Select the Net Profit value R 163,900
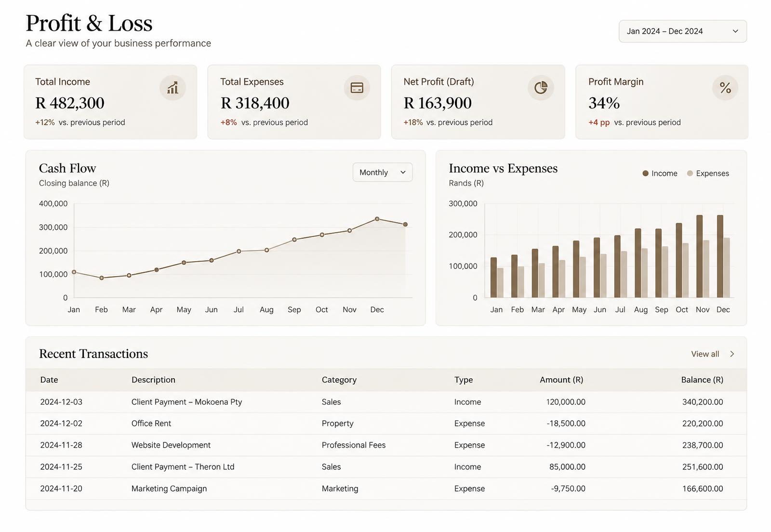The height and width of the screenshot is (532, 771). [x=438, y=103]
